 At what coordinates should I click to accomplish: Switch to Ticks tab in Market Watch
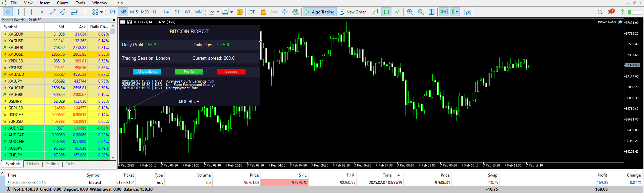coord(70,164)
